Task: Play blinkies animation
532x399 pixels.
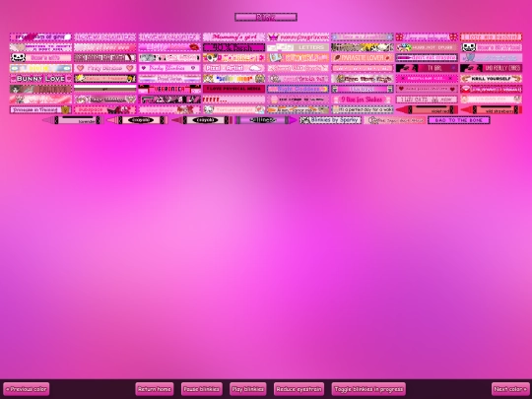Action: pyautogui.click(x=248, y=389)
